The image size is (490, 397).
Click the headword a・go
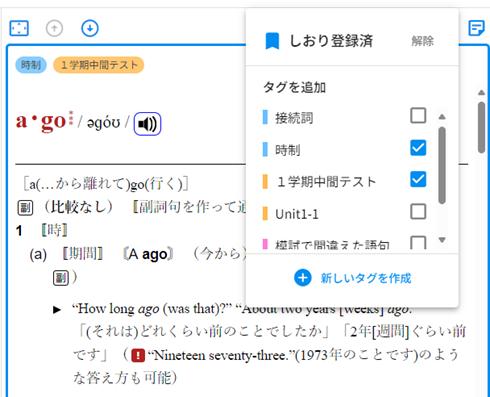(41, 121)
